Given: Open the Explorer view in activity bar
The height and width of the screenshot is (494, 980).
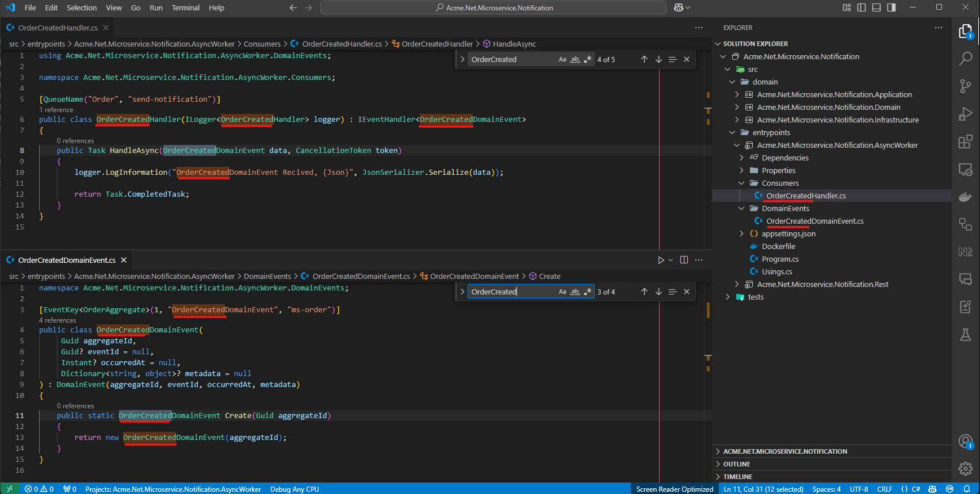Looking at the screenshot, I should (966, 31).
